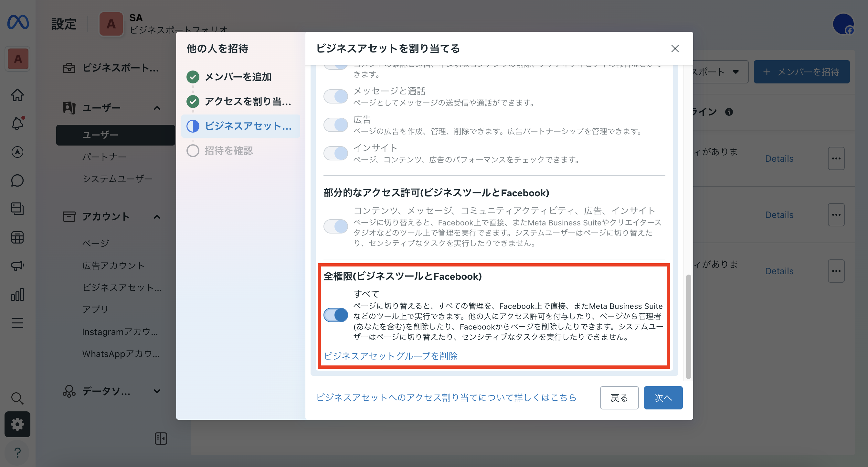
Task: Expand the データソース section
Action: coord(157,391)
